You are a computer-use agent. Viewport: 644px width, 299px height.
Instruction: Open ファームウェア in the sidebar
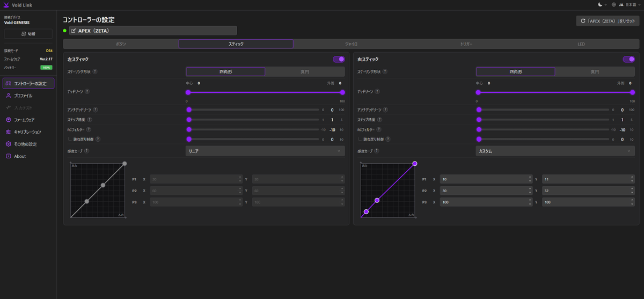point(28,120)
